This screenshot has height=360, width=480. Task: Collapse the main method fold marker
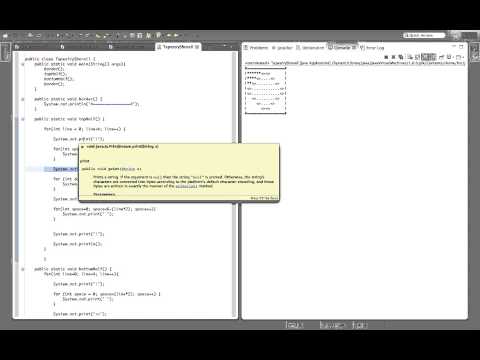coord(23,64)
